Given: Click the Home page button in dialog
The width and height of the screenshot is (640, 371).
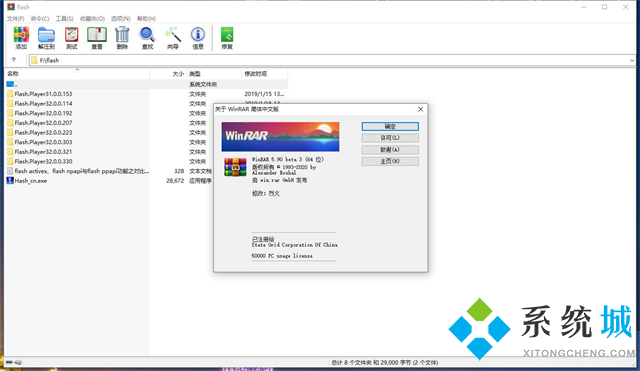Looking at the screenshot, I should 390,161.
